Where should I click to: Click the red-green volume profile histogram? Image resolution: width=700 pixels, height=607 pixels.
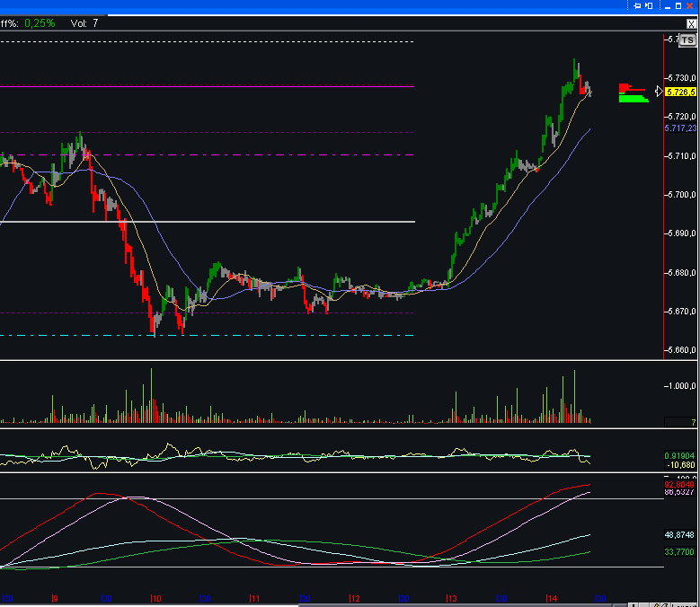633,92
